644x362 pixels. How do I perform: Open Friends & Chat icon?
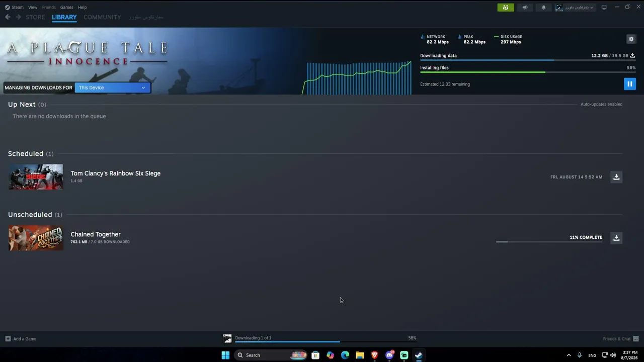pyautogui.click(x=636, y=339)
